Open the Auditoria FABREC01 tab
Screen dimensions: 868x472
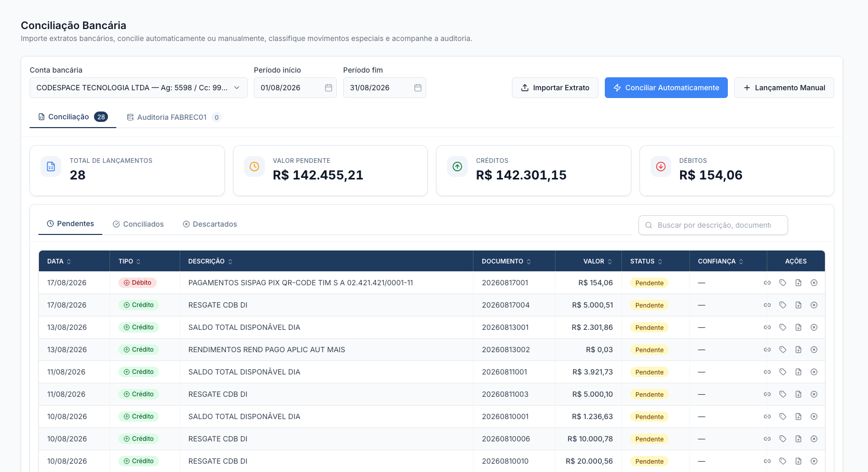click(x=174, y=117)
